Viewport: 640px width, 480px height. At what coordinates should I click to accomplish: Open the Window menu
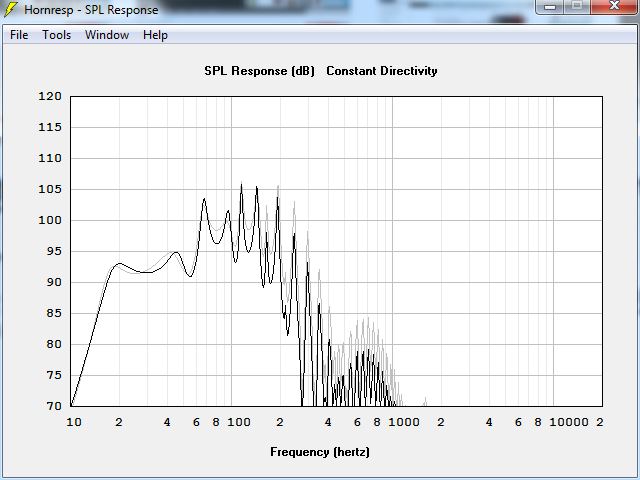coord(107,35)
